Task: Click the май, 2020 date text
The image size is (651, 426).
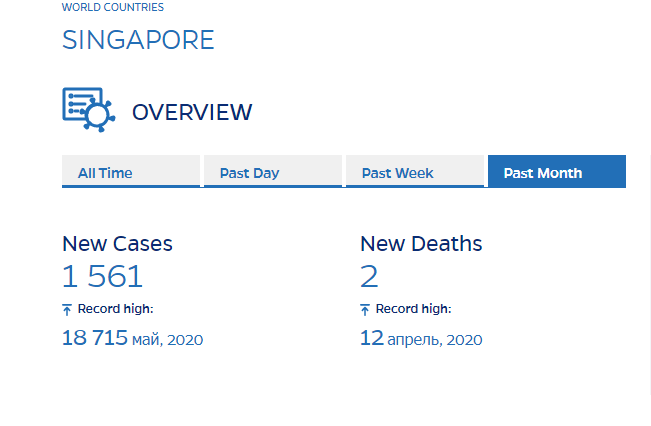Action: [x=168, y=340]
